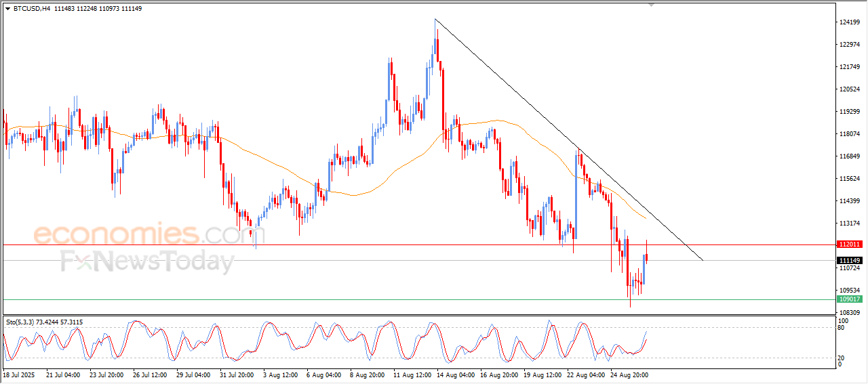Click the 6 Aug 04:00 time label

coord(323,375)
